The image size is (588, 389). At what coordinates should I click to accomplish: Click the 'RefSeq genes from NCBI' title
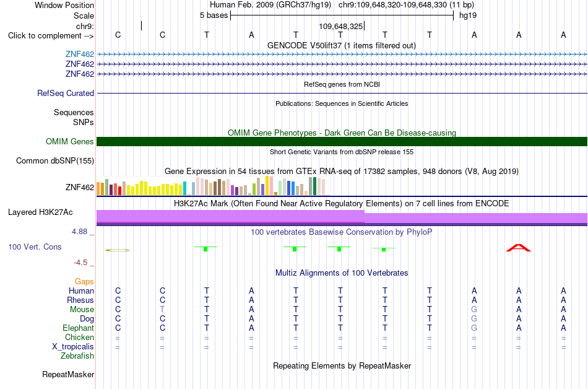(x=342, y=84)
